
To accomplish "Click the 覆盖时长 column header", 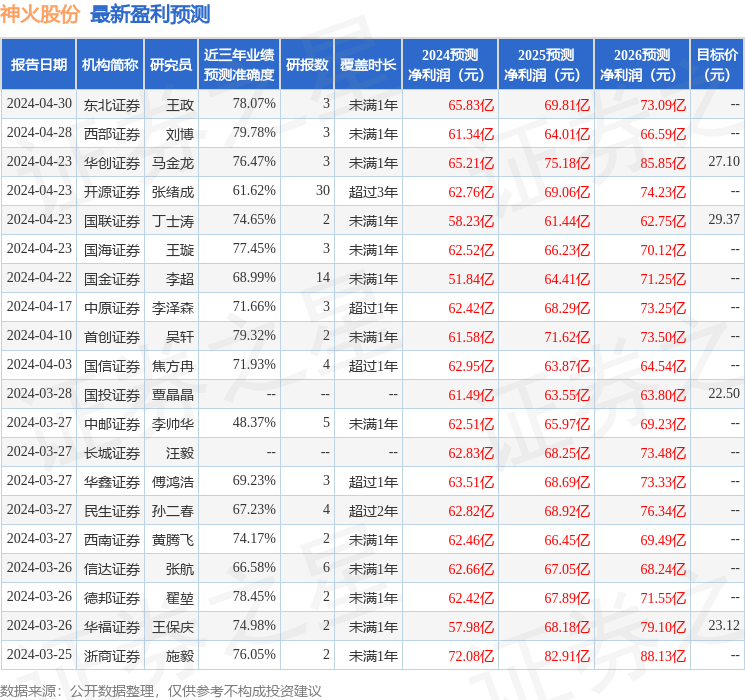I will [368, 65].
